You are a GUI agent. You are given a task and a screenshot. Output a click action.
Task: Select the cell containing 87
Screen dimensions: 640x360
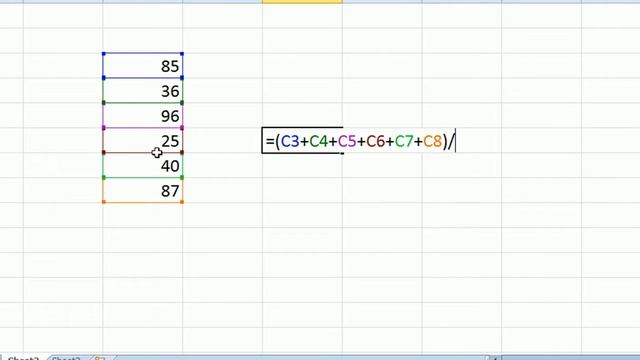(x=142, y=190)
